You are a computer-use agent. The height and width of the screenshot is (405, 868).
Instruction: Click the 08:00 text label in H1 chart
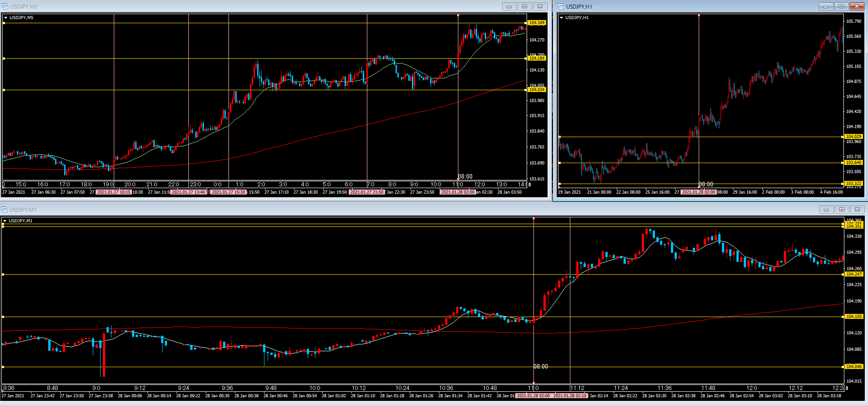coord(706,184)
